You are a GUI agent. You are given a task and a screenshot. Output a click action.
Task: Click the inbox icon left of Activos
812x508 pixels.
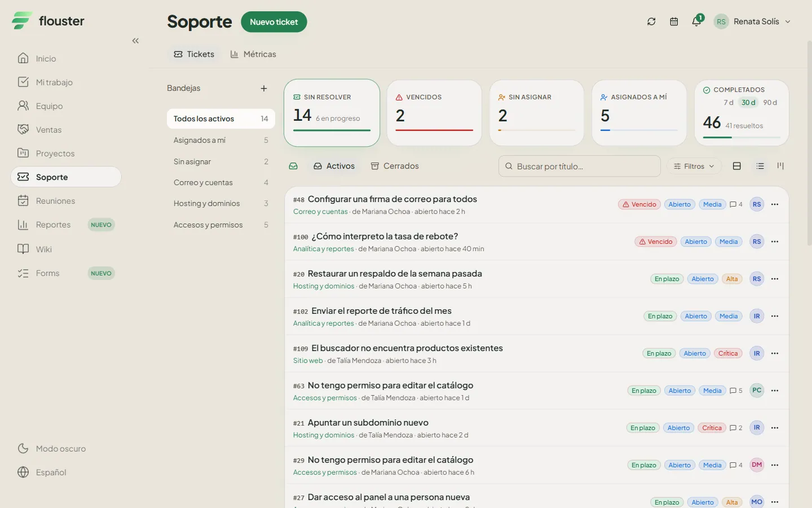coord(293,166)
